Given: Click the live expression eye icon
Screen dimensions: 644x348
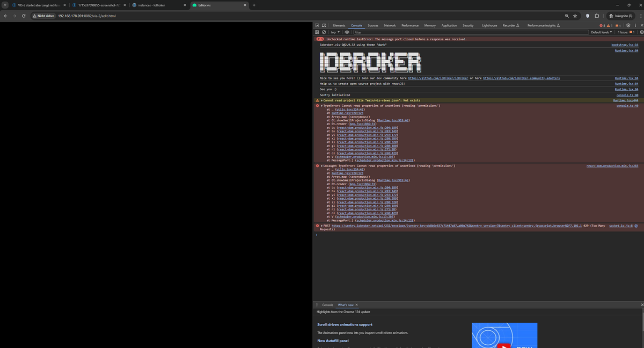Looking at the screenshot, I should (x=347, y=32).
